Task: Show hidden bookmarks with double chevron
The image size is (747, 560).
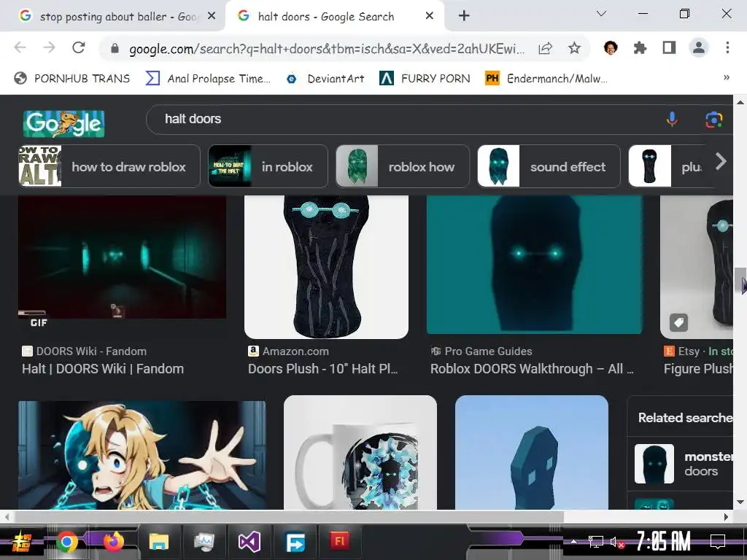Action: (727, 77)
